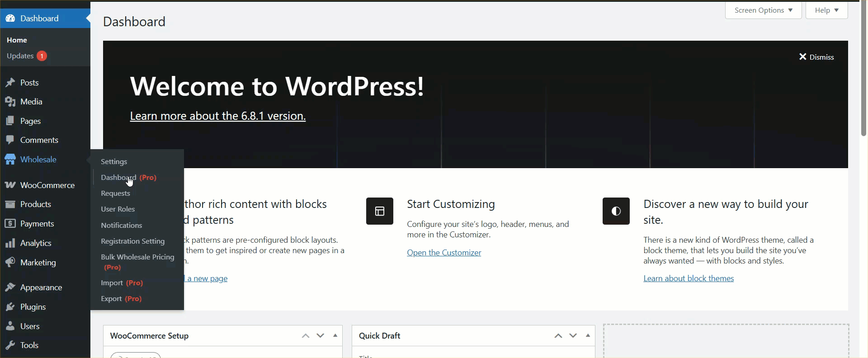
Task: Open Wholesale Requests submenu item
Action: click(115, 193)
